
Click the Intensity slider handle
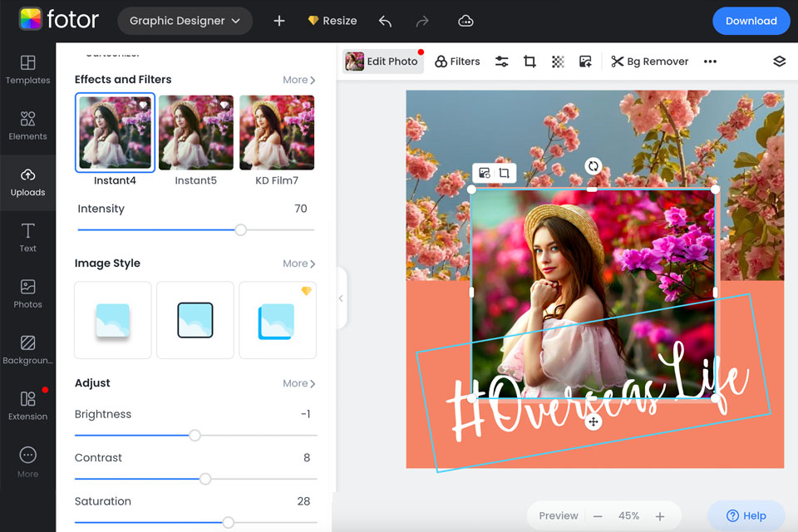click(x=241, y=229)
